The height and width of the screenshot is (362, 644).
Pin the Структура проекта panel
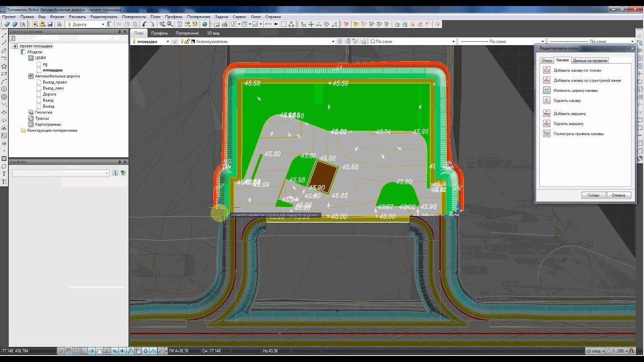(x=120, y=31)
